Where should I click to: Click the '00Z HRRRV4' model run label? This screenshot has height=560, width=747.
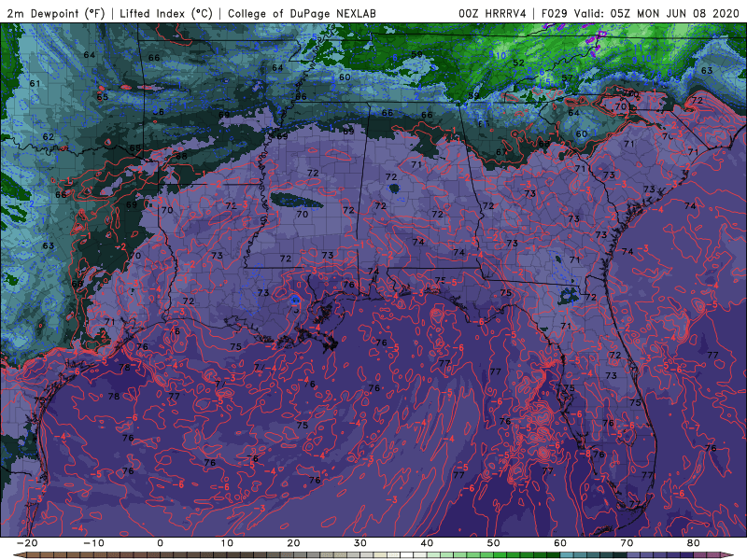492,13
